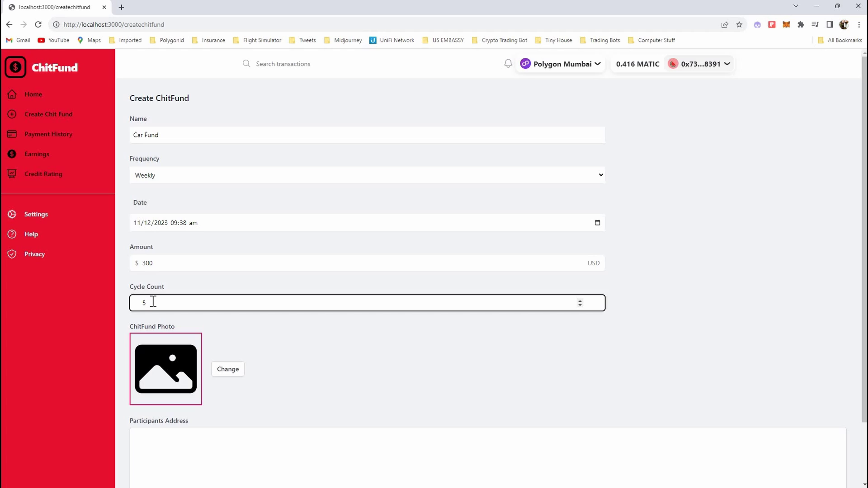The image size is (868, 488).
Task: Click the ChitFund logo icon
Action: click(x=15, y=67)
